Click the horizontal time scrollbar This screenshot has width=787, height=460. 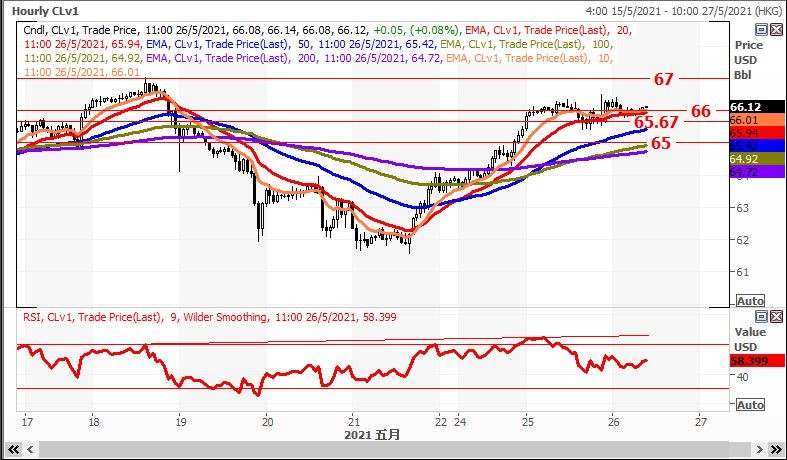(380, 451)
